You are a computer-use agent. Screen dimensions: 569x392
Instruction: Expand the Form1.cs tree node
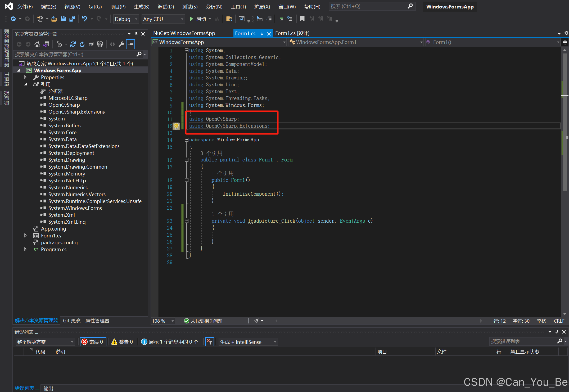[25, 235]
